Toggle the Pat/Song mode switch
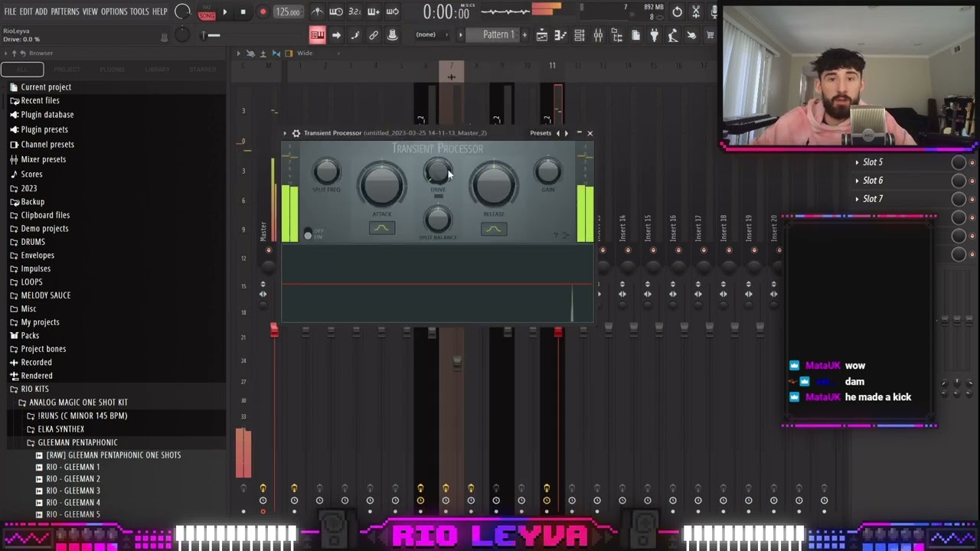Image resolution: width=980 pixels, height=551 pixels. 207,11
